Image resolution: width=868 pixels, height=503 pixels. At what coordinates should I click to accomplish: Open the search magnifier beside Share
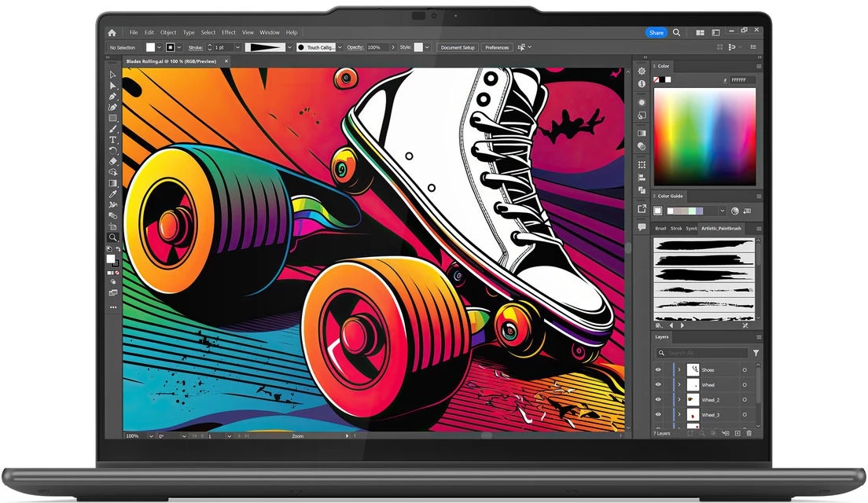tap(677, 33)
